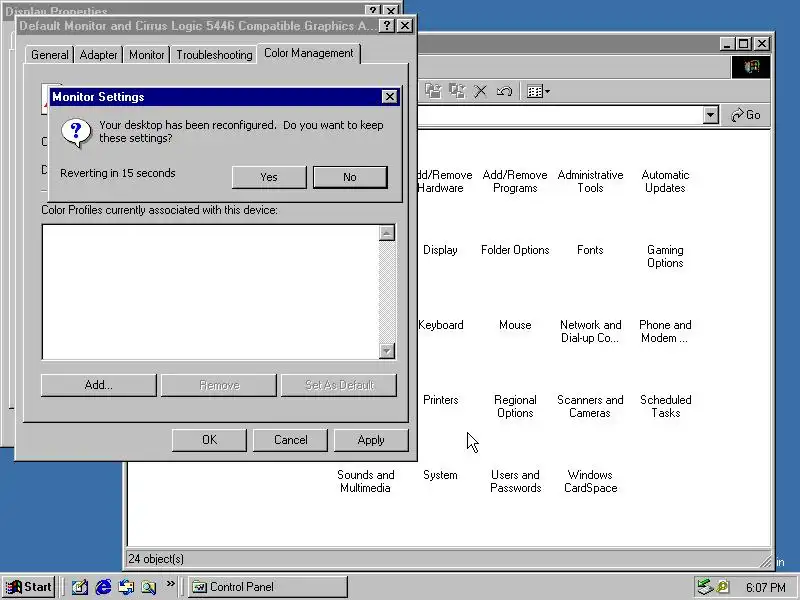Select the Folder Options item
The image size is (800, 600).
tap(515, 250)
